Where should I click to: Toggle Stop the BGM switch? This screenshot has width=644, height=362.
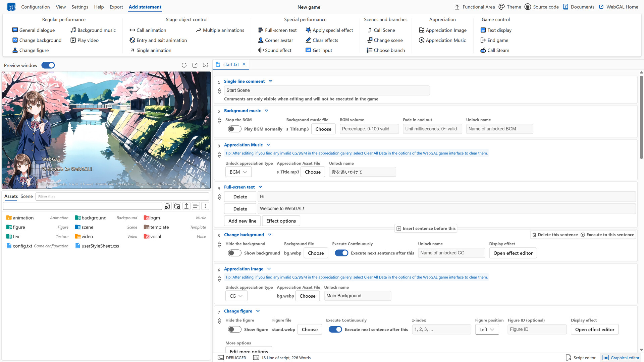tap(234, 129)
